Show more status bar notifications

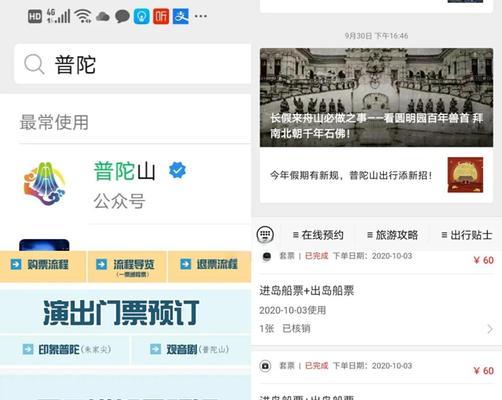[x=201, y=16]
